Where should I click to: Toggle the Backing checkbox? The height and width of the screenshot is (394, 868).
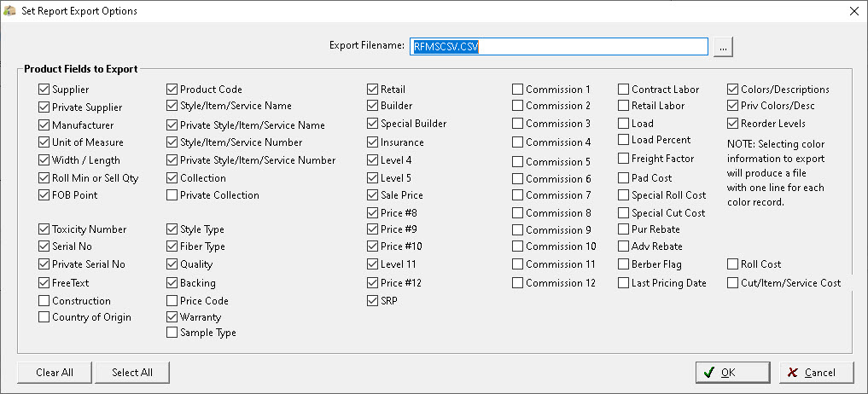click(x=172, y=283)
